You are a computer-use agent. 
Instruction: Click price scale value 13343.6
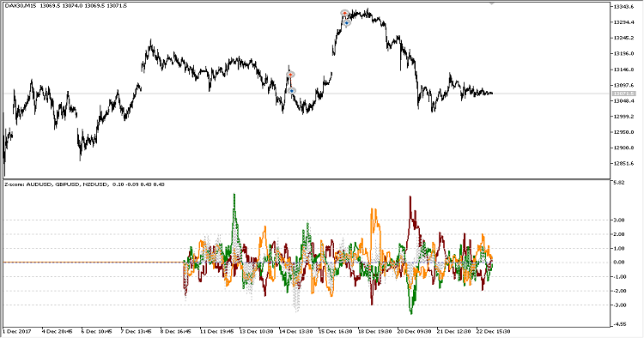(623, 7)
